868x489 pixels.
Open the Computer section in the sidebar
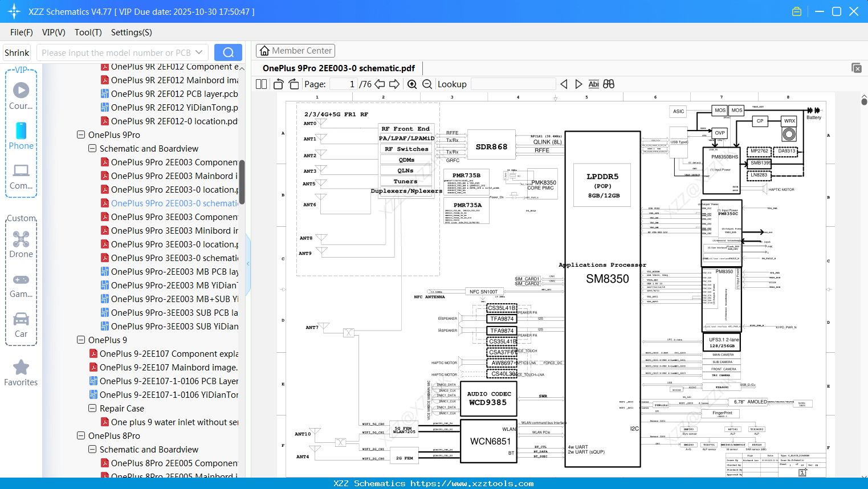(x=21, y=177)
